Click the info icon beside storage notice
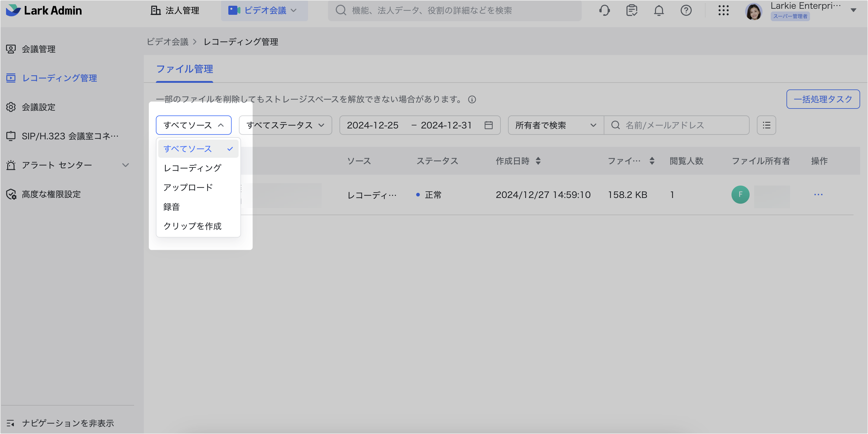This screenshot has height=434, width=868. point(472,99)
